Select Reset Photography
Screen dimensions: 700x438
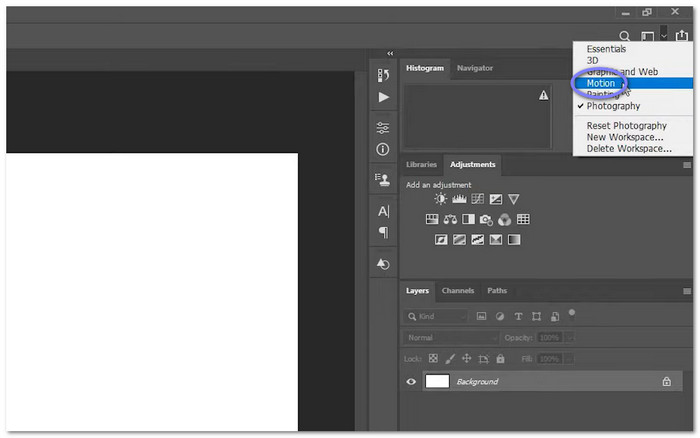[x=626, y=125]
